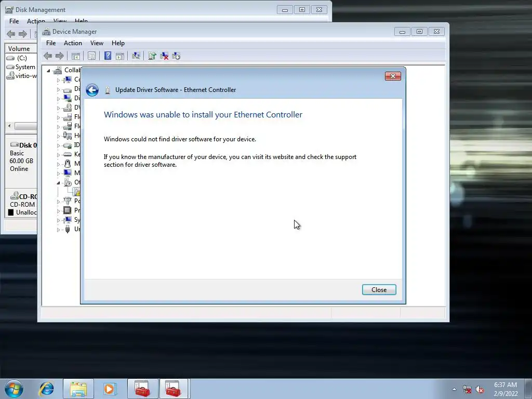Open Device Manager Action menu
The image size is (532, 399).
pos(73,43)
